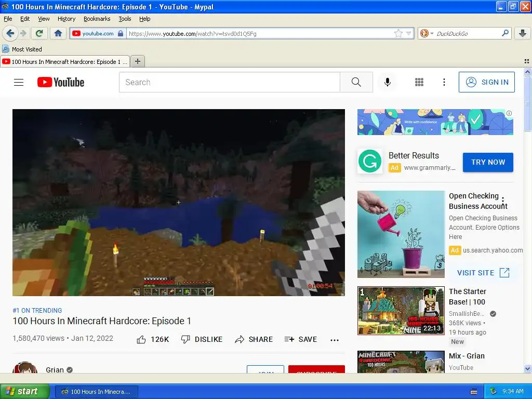Viewport: 532px width, 399px height.
Task: Open the Mix - Grian title link
Action: (x=467, y=356)
